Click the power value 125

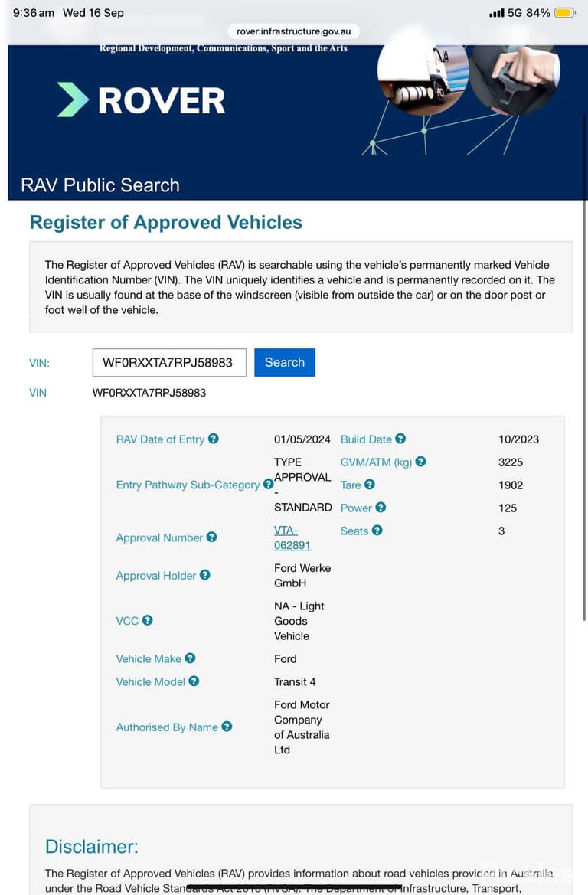[x=508, y=508]
